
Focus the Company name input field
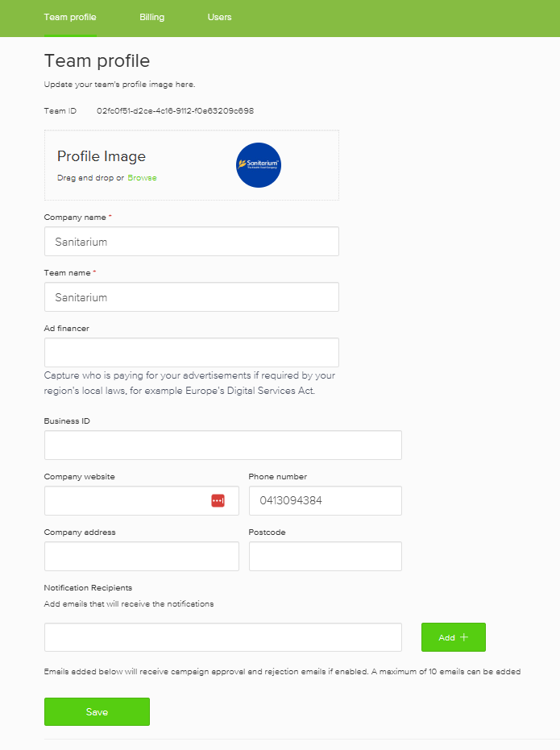coord(191,242)
